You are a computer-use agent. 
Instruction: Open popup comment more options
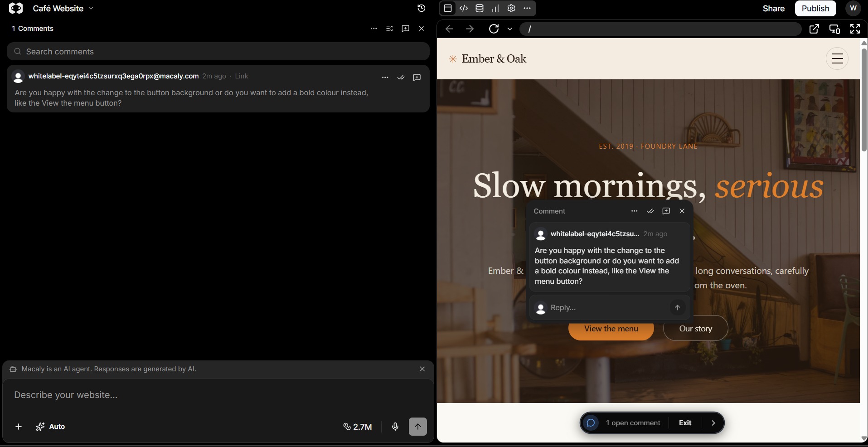635,211
